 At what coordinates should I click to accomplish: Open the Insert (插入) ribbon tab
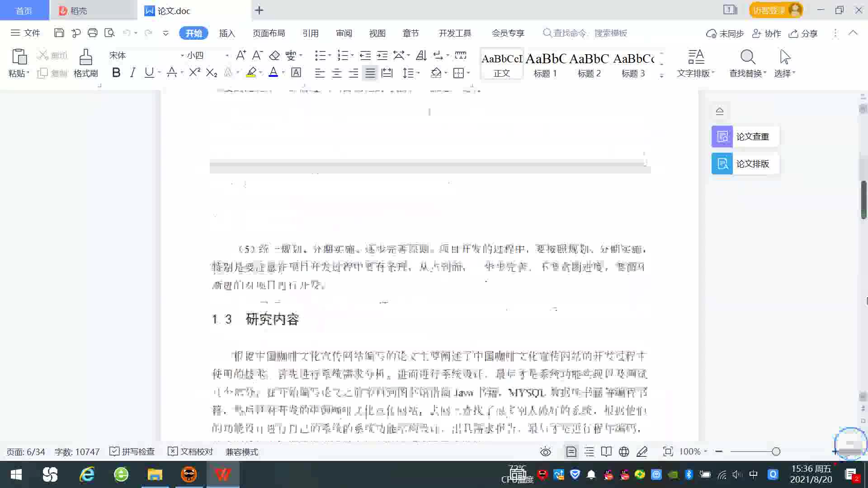coord(227,33)
